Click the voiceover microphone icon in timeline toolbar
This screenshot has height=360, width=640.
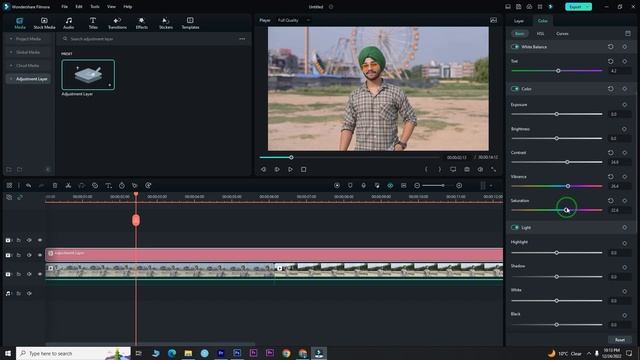[x=364, y=185]
